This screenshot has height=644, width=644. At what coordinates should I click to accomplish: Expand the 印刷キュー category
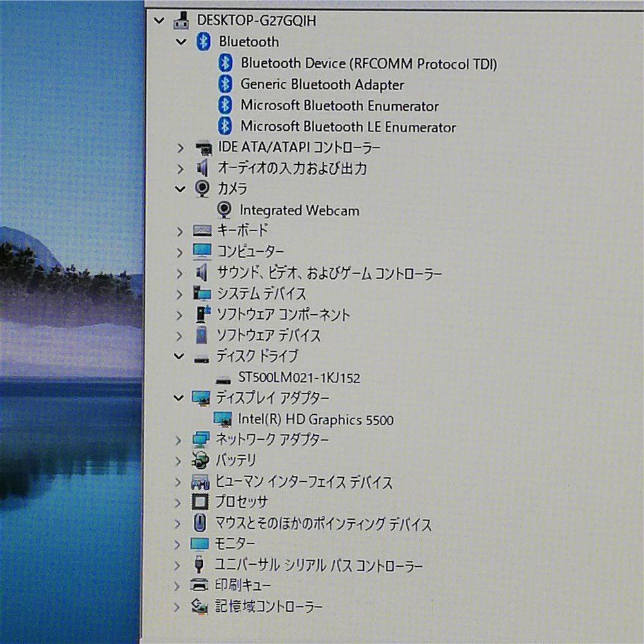[x=176, y=585]
